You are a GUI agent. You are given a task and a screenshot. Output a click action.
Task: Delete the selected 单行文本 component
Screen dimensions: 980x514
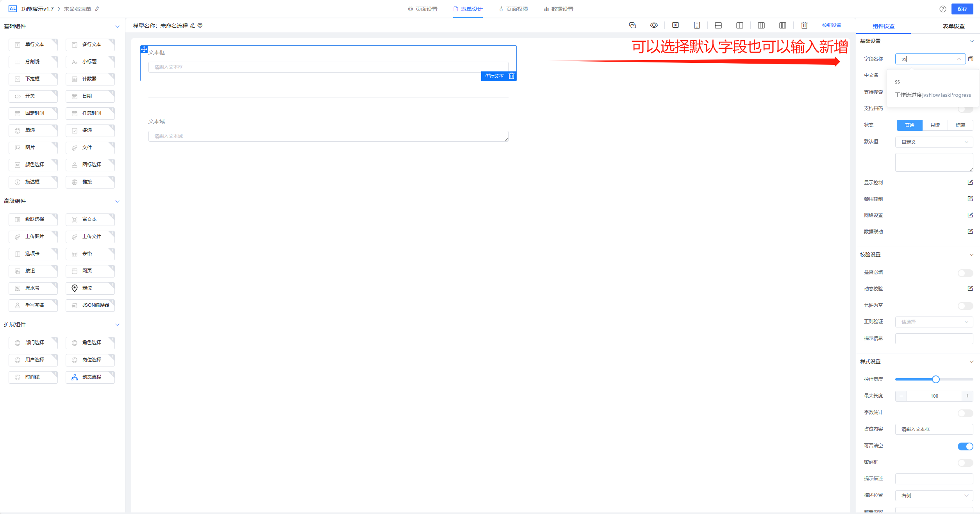pos(511,76)
